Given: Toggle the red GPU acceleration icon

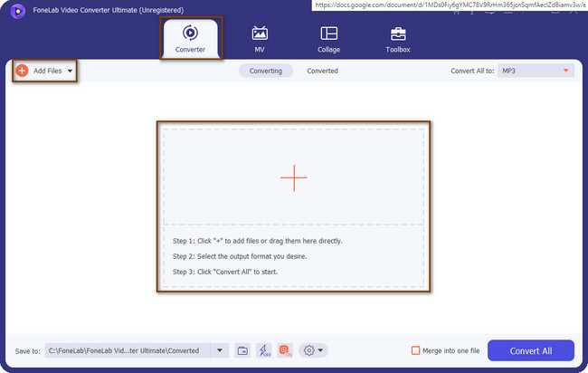Looking at the screenshot, I should point(286,350).
